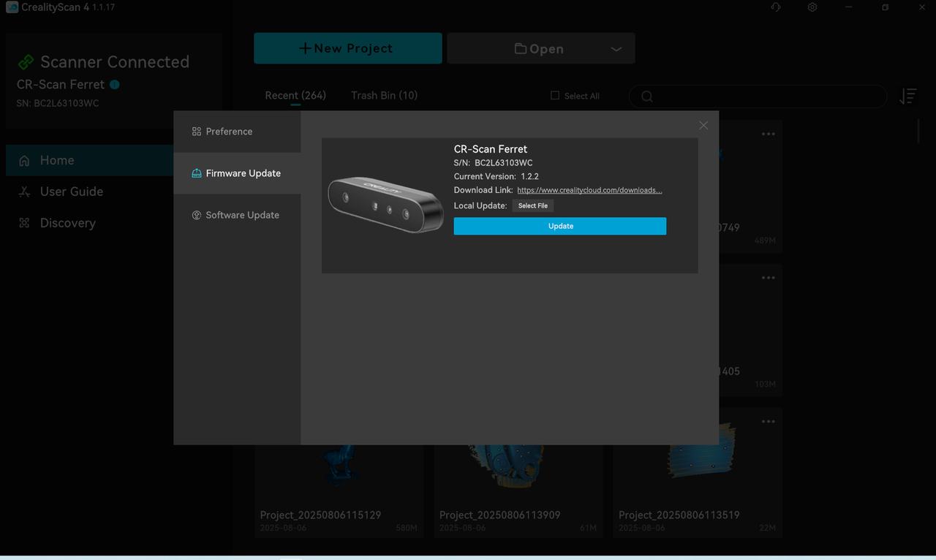This screenshot has height=560, width=936.
Task: Close the settings dialog with the X
Action: 703,126
